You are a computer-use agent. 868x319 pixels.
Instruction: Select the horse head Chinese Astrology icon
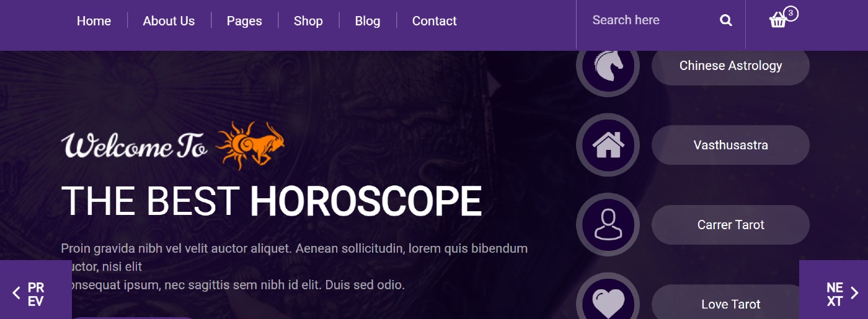tap(608, 65)
